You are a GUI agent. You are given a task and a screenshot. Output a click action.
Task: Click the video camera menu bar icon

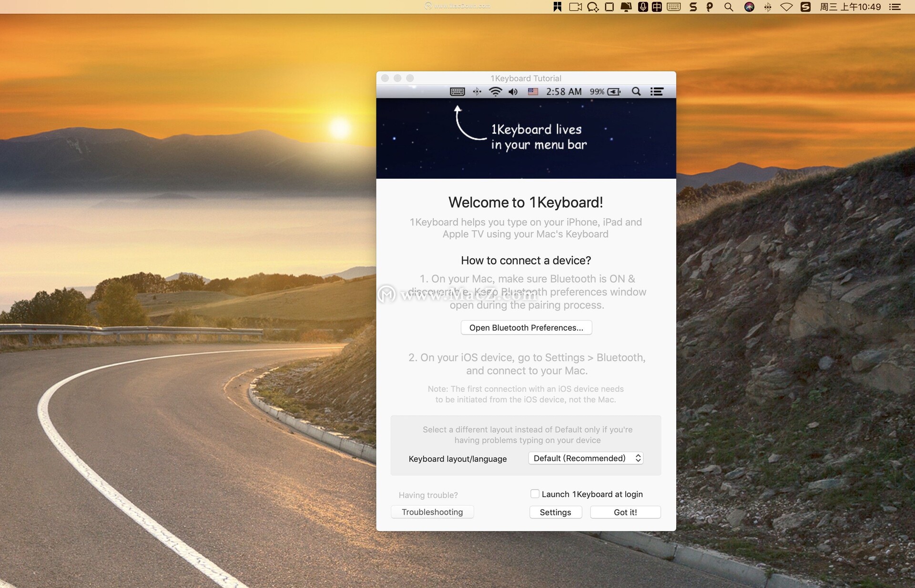tap(575, 7)
